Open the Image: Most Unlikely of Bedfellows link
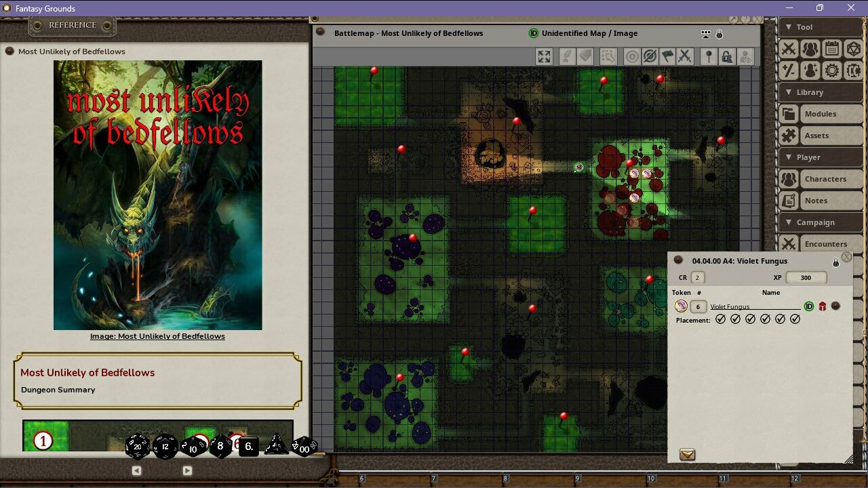The width and height of the screenshot is (868, 488). pyautogui.click(x=157, y=336)
